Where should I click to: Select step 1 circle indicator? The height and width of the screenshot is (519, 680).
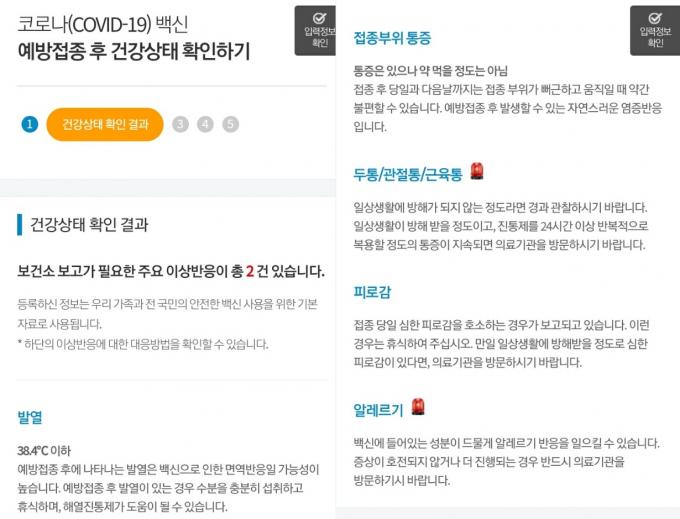(29, 124)
